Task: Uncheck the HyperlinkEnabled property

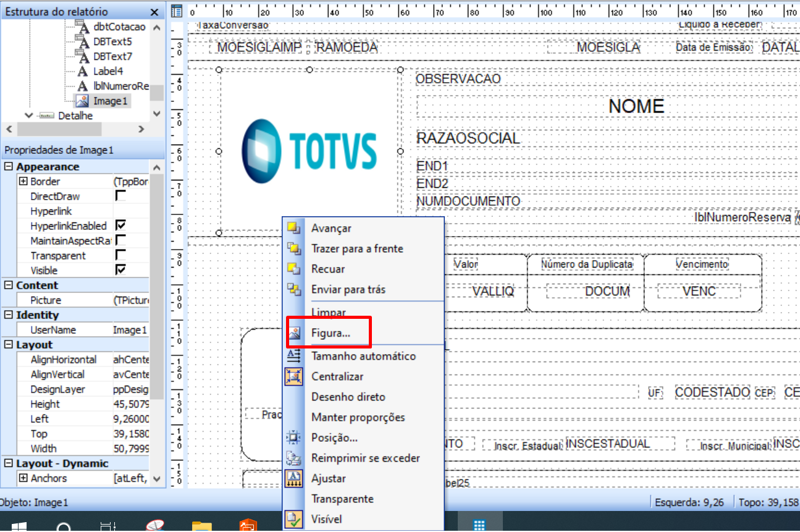Action: coord(121,226)
